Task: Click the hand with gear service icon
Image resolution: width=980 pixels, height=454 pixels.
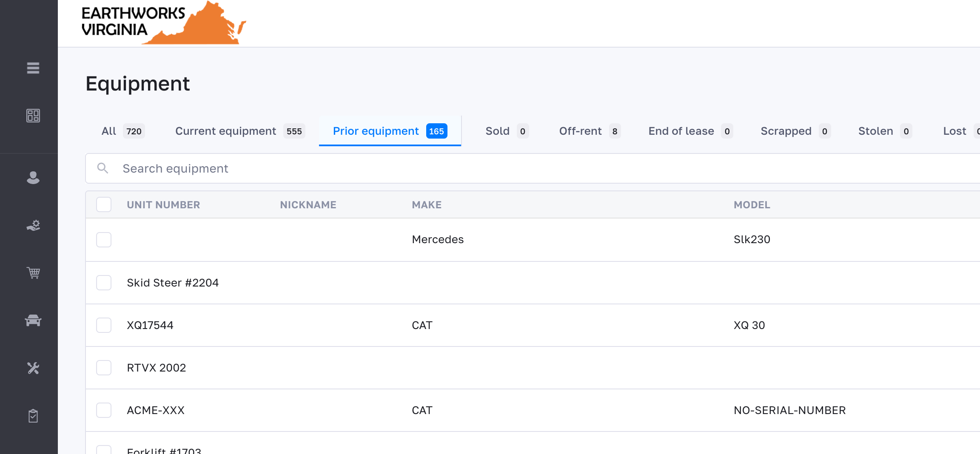Action: (33, 225)
